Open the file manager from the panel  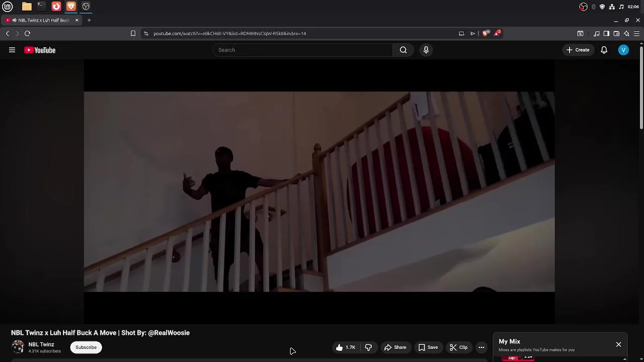(27, 7)
